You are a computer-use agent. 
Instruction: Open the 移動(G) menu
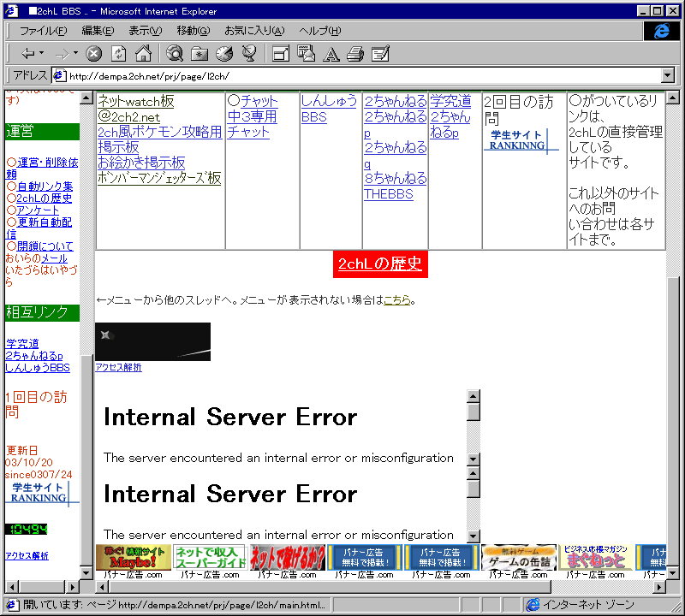[x=194, y=31]
